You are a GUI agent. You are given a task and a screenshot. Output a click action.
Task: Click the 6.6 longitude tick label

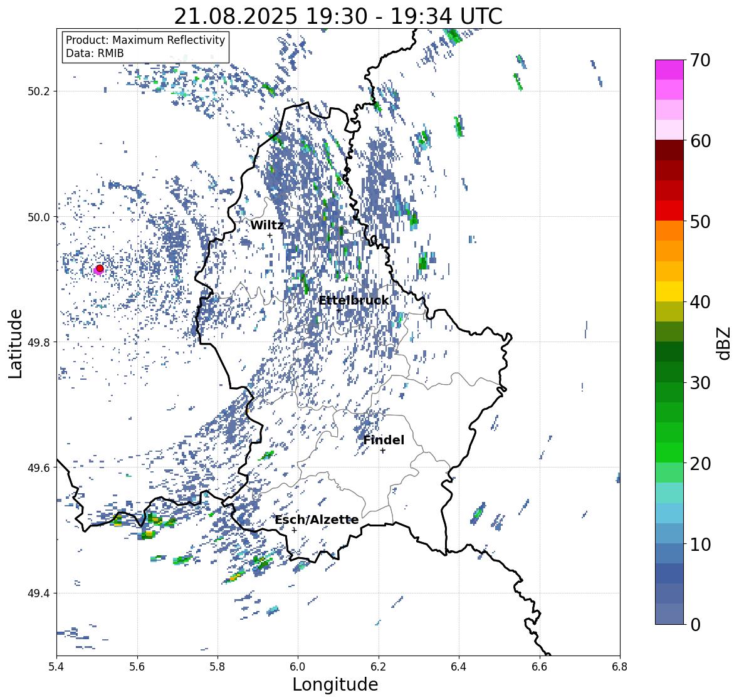tap(540, 667)
